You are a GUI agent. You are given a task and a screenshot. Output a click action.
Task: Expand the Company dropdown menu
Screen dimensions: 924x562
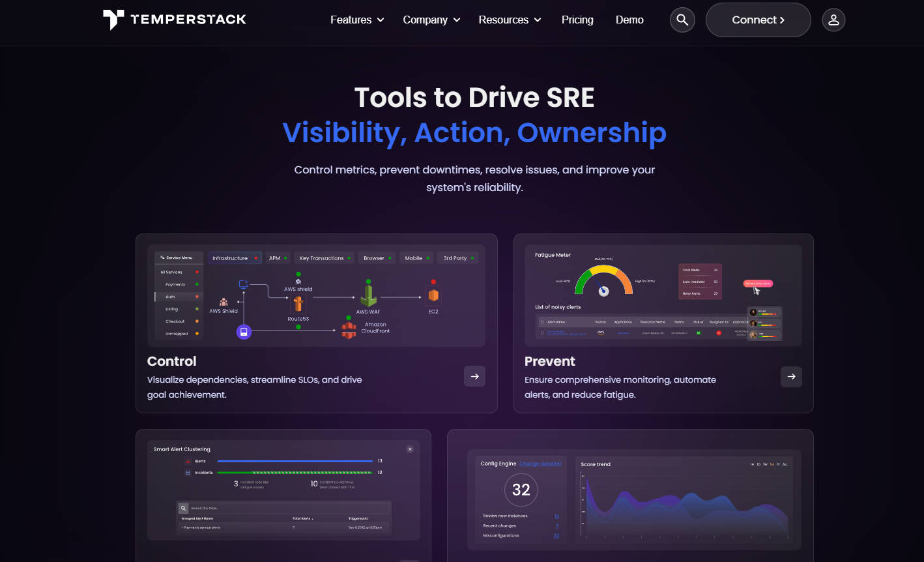click(x=431, y=20)
